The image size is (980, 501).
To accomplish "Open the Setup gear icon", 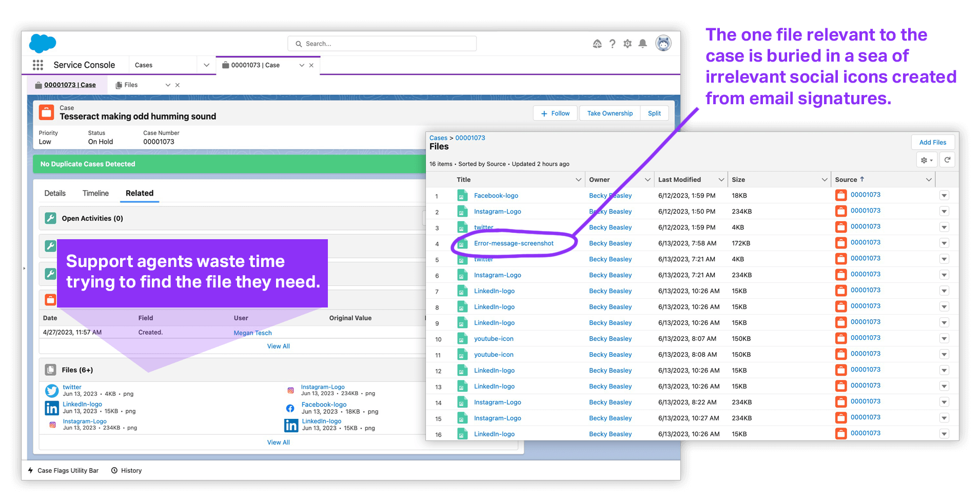I will click(628, 44).
